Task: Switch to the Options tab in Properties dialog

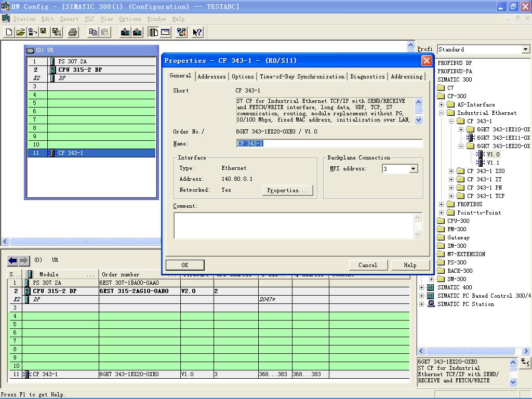Action: click(243, 77)
